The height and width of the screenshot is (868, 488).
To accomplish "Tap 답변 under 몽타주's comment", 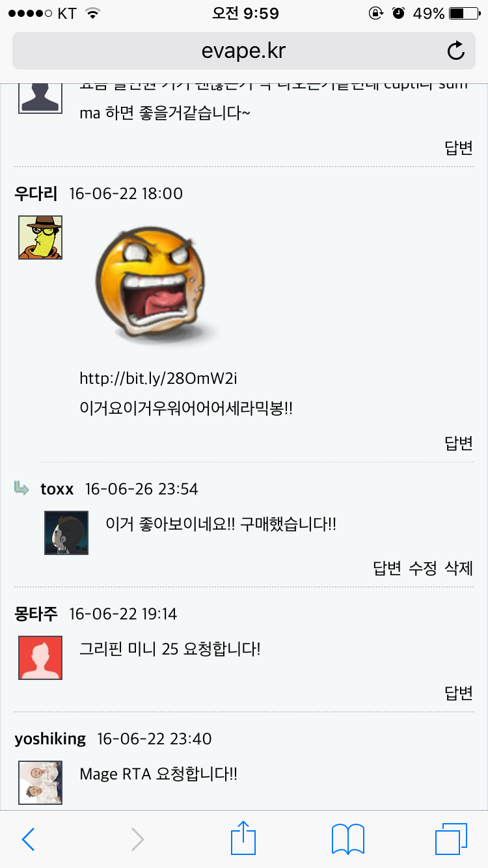I will (x=459, y=693).
